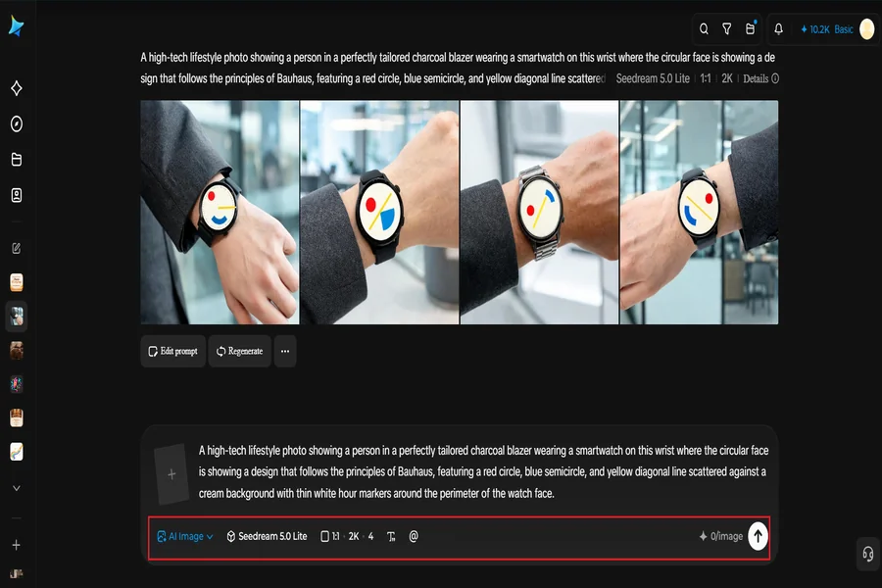Open the more options ellipsis button
Image resolution: width=882 pixels, height=588 pixels.
pyautogui.click(x=285, y=351)
